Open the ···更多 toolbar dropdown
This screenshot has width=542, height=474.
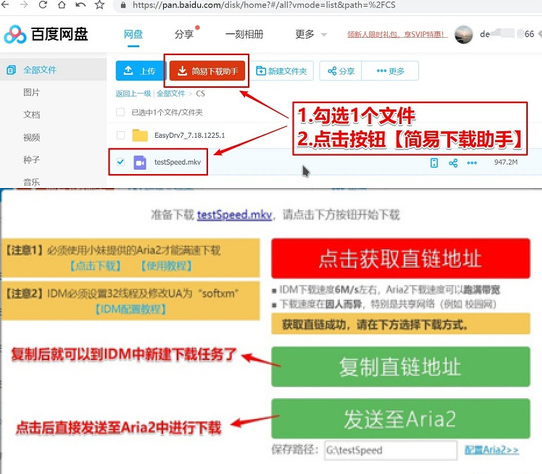[x=390, y=71]
